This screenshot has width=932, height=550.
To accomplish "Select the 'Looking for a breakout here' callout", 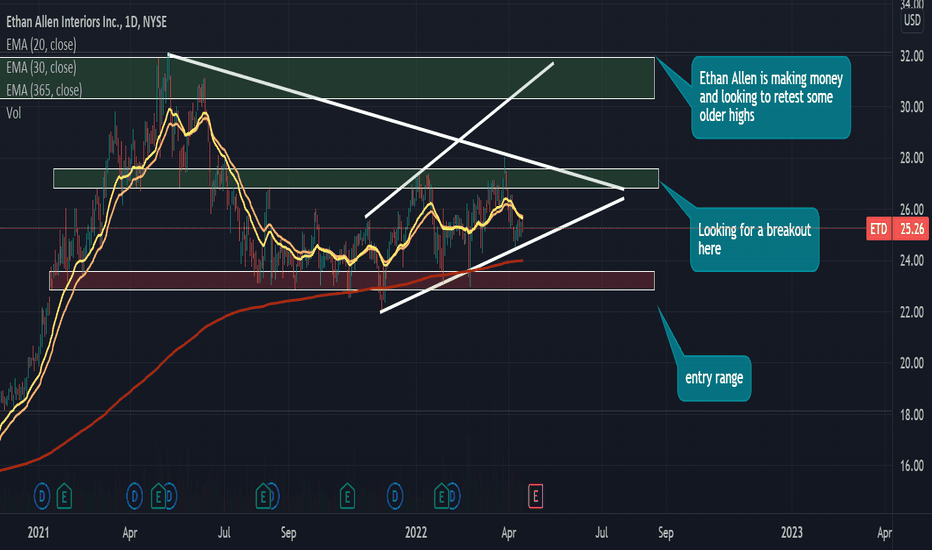I will coord(754,240).
